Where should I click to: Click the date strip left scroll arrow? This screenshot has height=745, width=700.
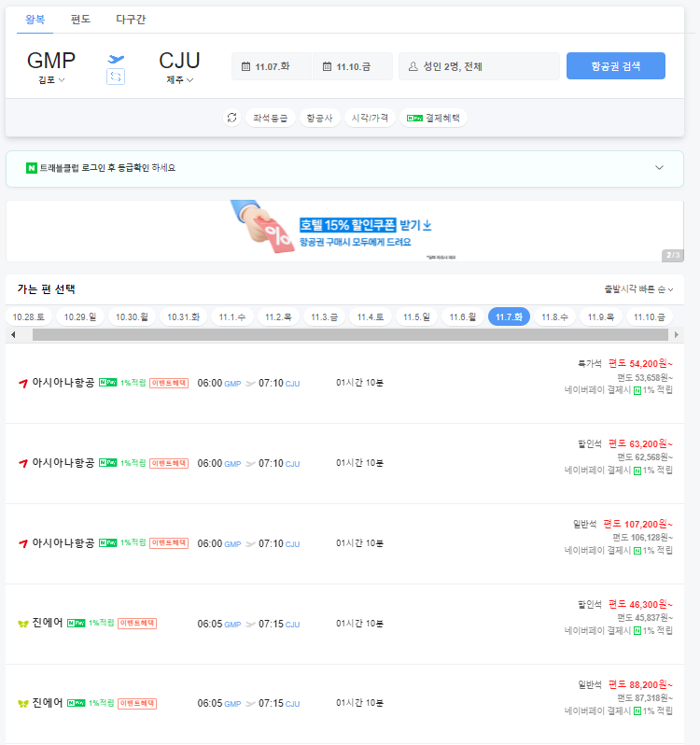13,334
